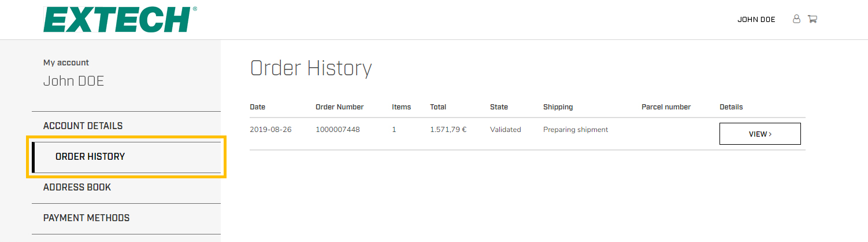Viewport: 868px width, 242px height.
Task: Click the Order Number column header
Action: coord(339,107)
